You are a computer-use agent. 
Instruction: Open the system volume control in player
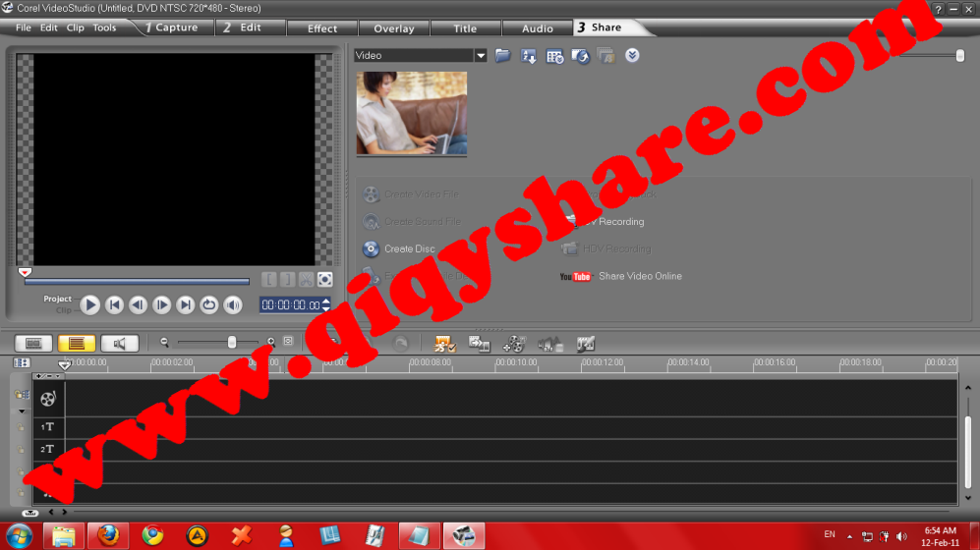pos(233,304)
